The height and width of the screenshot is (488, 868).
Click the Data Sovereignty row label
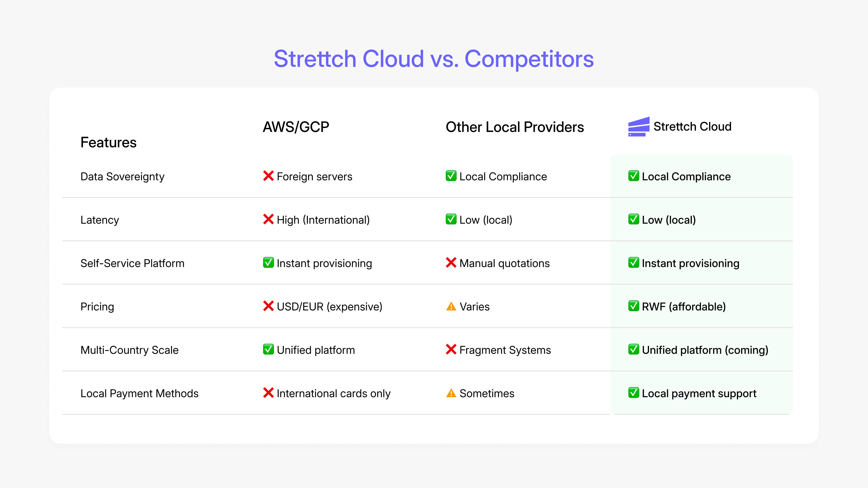tap(122, 176)
